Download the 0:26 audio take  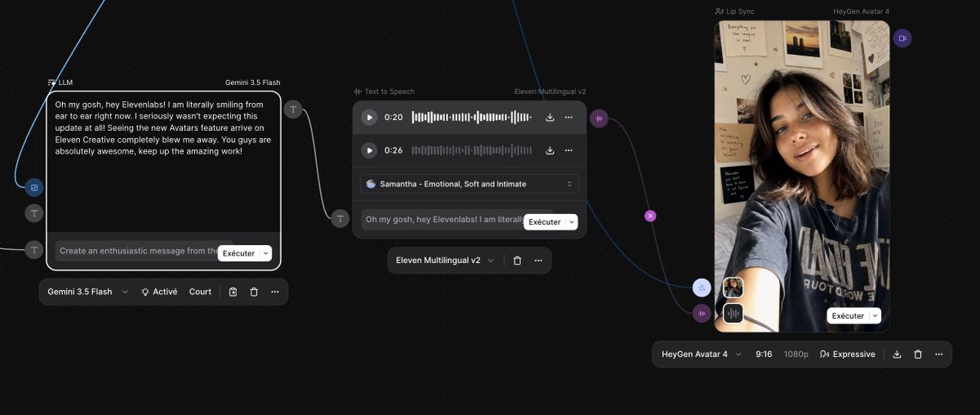point(550,150)
